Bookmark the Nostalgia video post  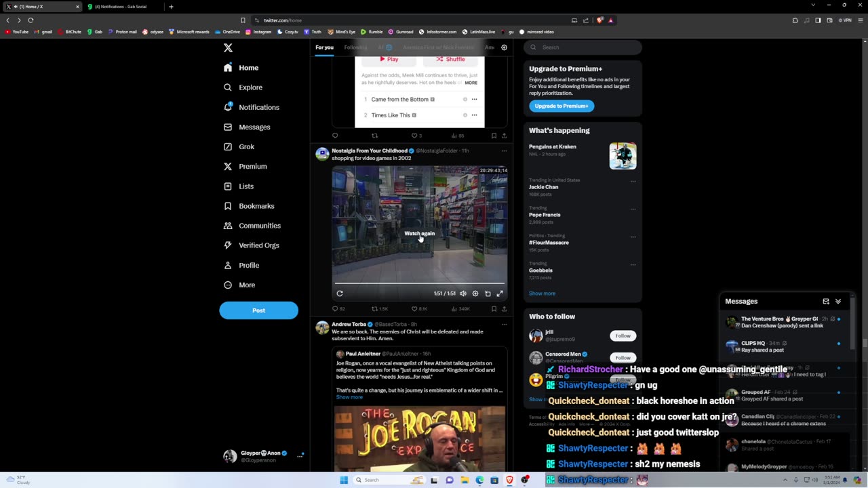(494, 308)
